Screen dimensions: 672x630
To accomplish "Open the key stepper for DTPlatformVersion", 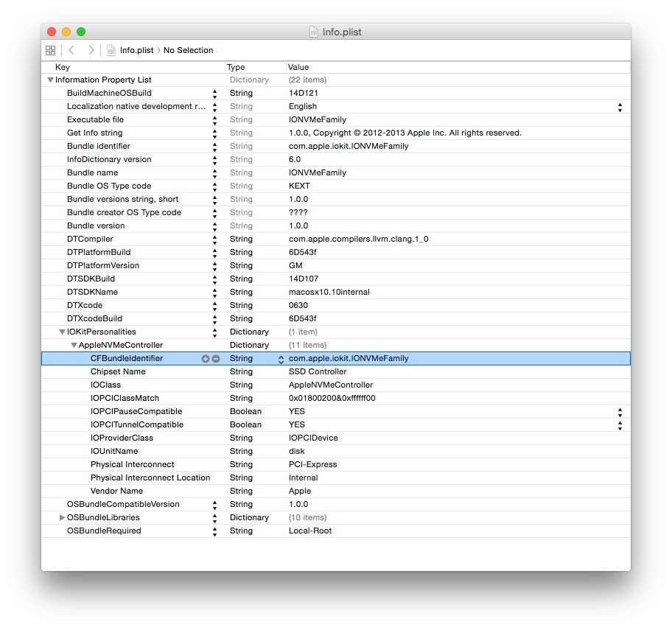I will (x=214, y=267).
